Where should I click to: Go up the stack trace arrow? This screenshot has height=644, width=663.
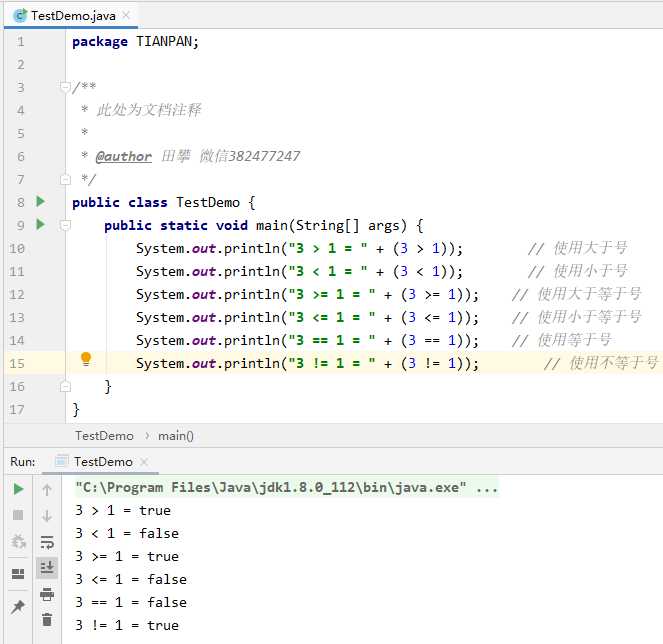tap(47, 490)
